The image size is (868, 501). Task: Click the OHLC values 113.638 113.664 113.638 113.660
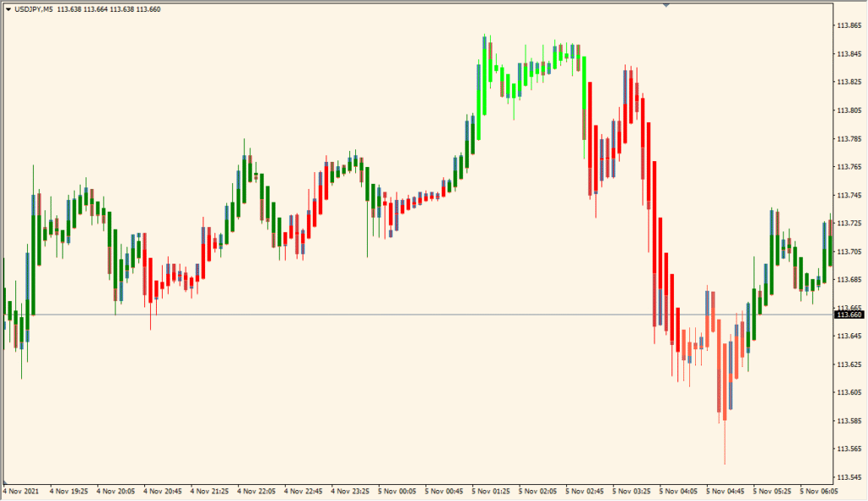tap(109, 9)
